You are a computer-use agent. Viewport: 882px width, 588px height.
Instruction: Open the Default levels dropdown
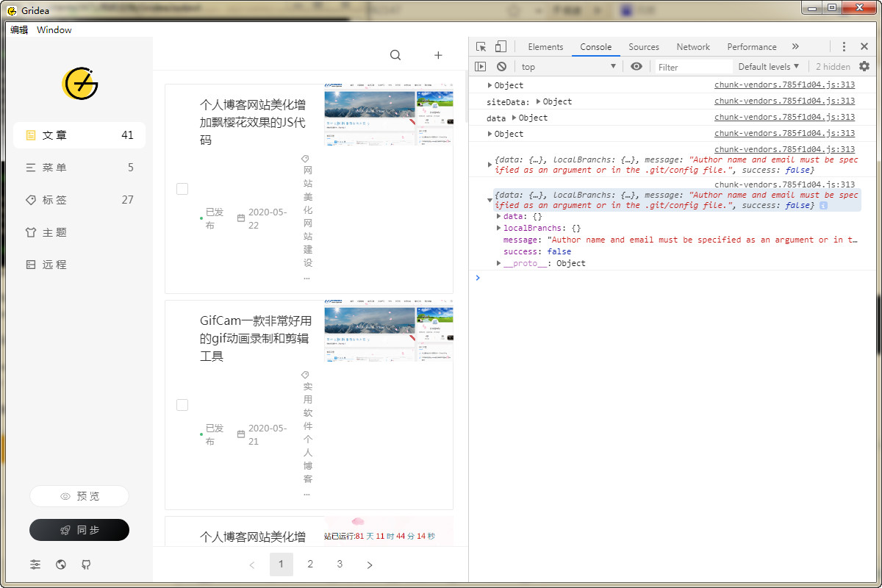pyautogui.click(x=768, y=66)
